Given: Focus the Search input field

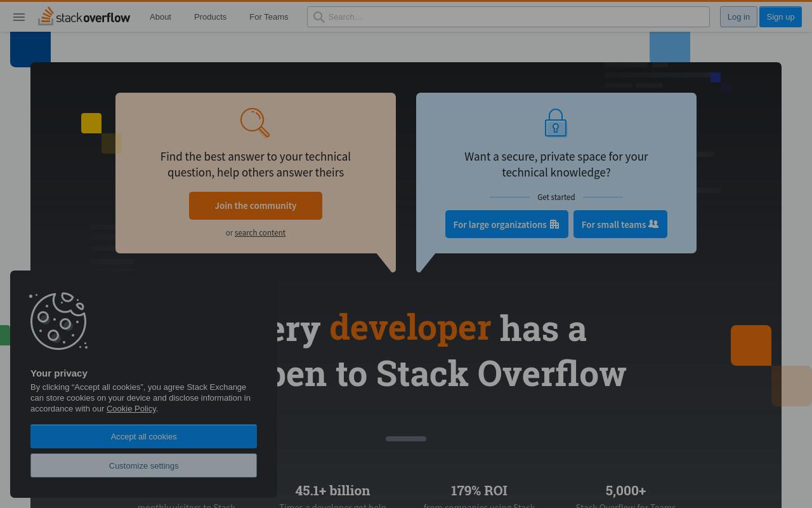Looking at the screenshot, I should 508,17.
